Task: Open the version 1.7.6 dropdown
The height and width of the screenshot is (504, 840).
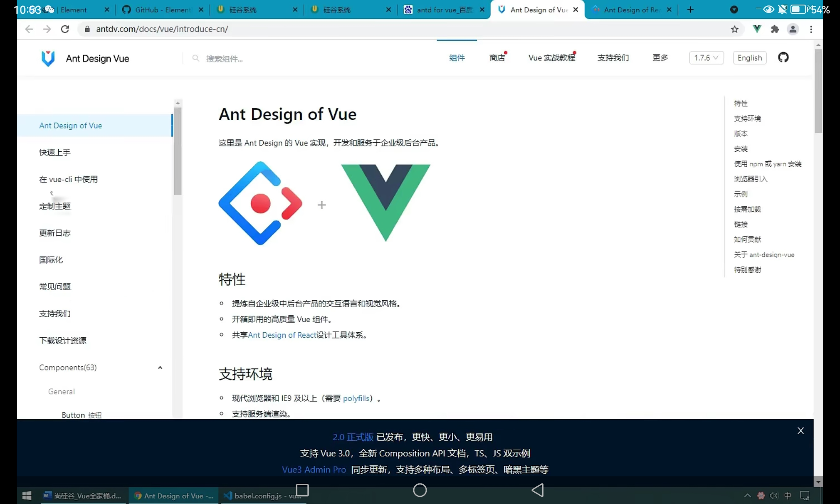Action: click(x=706, y=58)
